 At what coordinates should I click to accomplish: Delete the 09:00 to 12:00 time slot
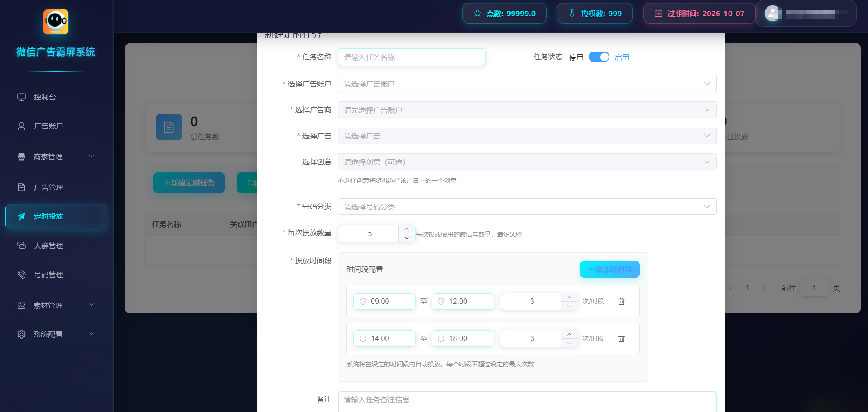(621, 302)
